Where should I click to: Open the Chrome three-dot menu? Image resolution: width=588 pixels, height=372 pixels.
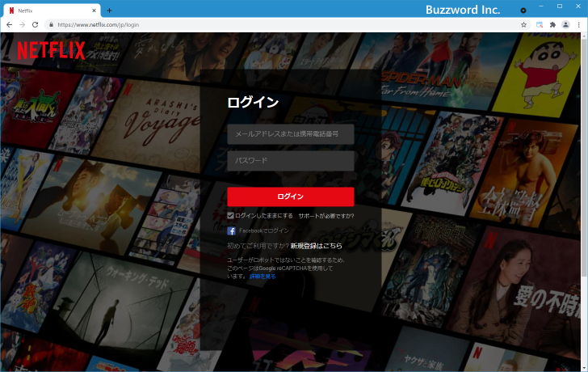coord(579,25)
